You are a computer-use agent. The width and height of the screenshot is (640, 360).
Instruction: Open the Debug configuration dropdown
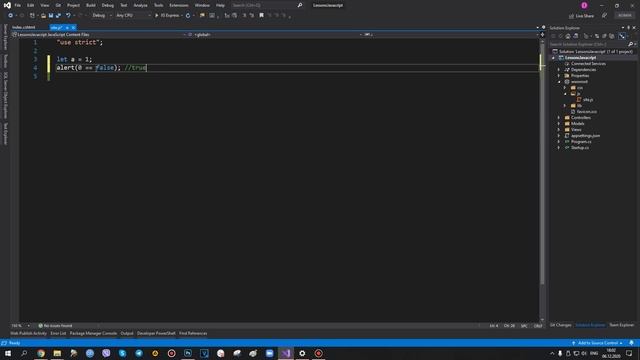point(102,16)
